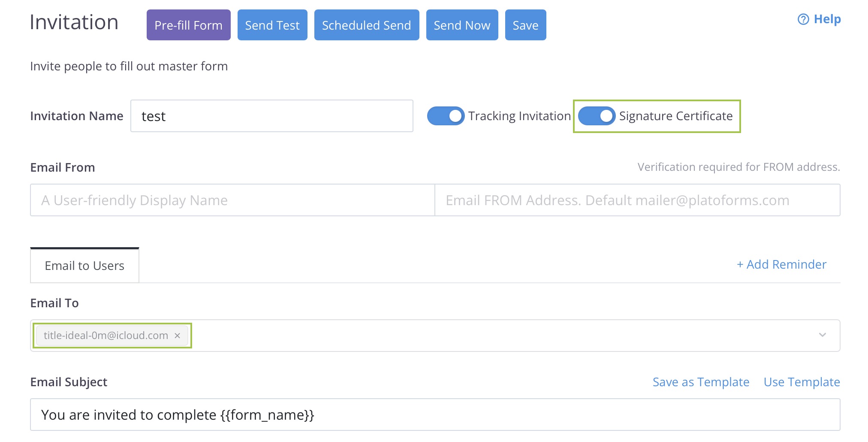This screenshot has width=868, height=442.
Task: Open the Save as Template link
Action: (701, 382)
